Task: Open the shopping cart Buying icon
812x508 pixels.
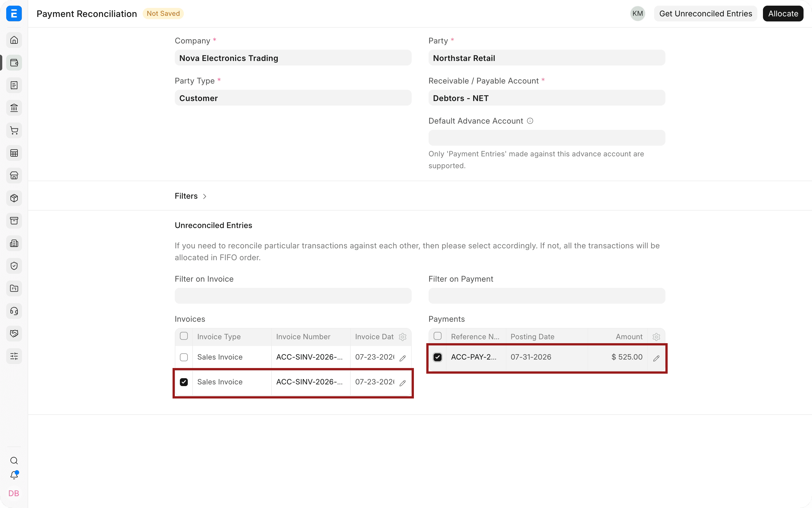Action: tap(14, 130)
